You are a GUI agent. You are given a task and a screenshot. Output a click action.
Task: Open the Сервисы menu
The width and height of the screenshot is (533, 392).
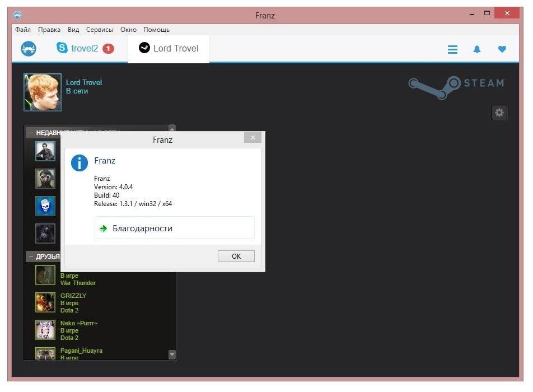click(x=100, y=30)
